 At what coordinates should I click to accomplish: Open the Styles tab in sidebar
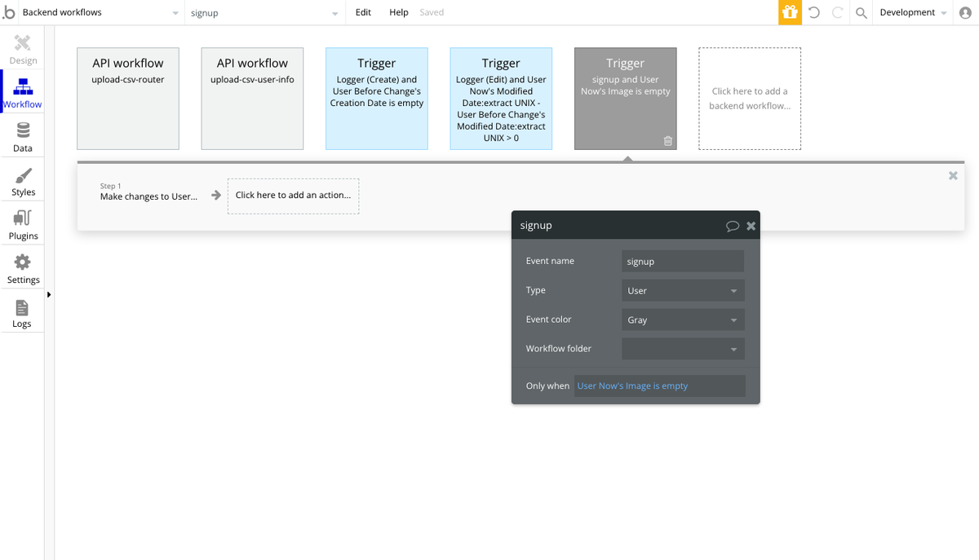tap(23, 181)
